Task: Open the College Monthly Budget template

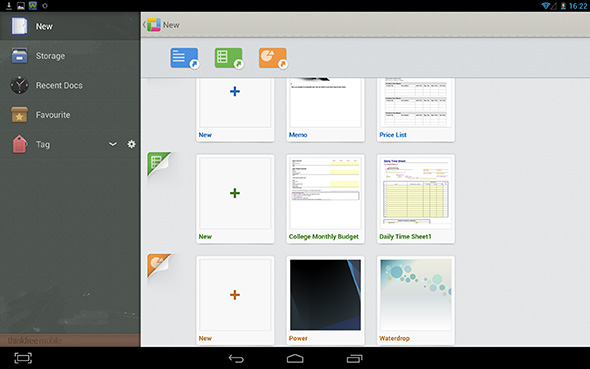Action: tap(325, 199)
